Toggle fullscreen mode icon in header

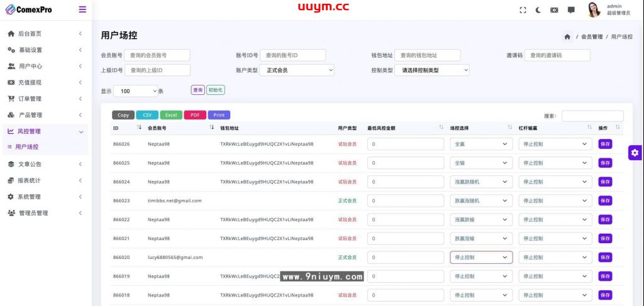[x=523, y=10]
